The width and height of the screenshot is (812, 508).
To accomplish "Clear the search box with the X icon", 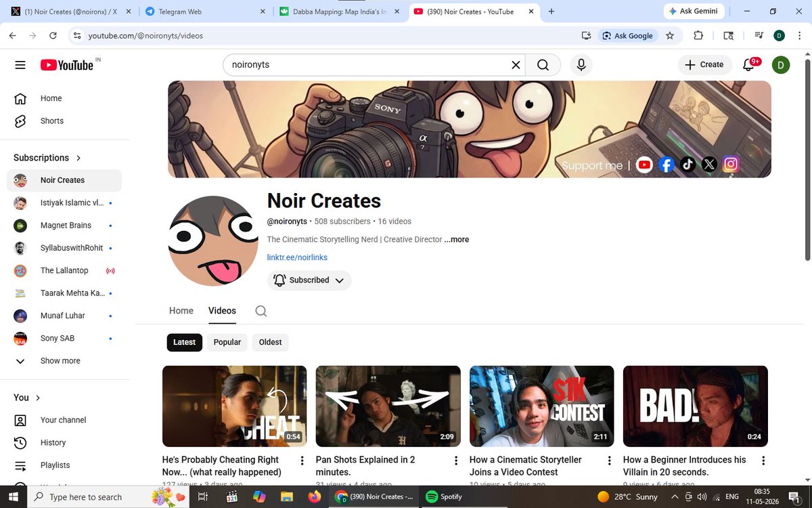I will [x=516, y=65].
